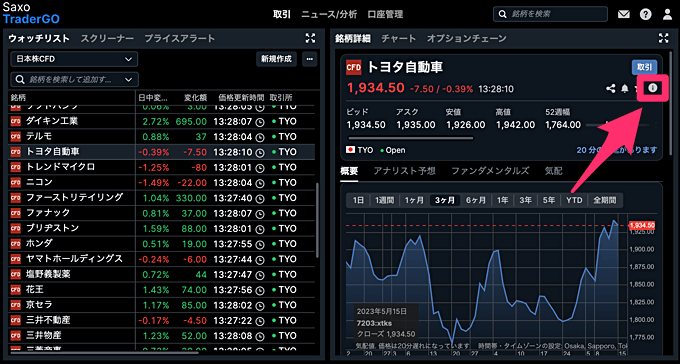Open the instrument info icon

pos(653,89)
